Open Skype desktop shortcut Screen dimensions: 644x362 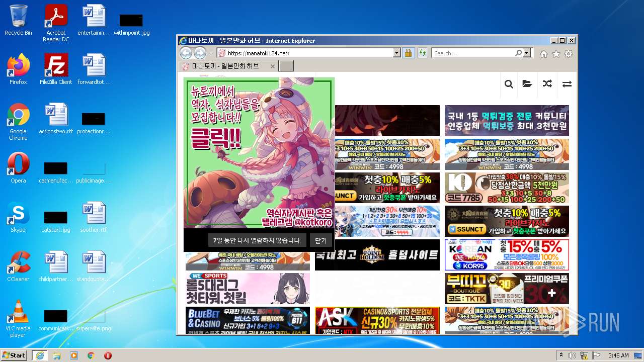tap(18, 217)
